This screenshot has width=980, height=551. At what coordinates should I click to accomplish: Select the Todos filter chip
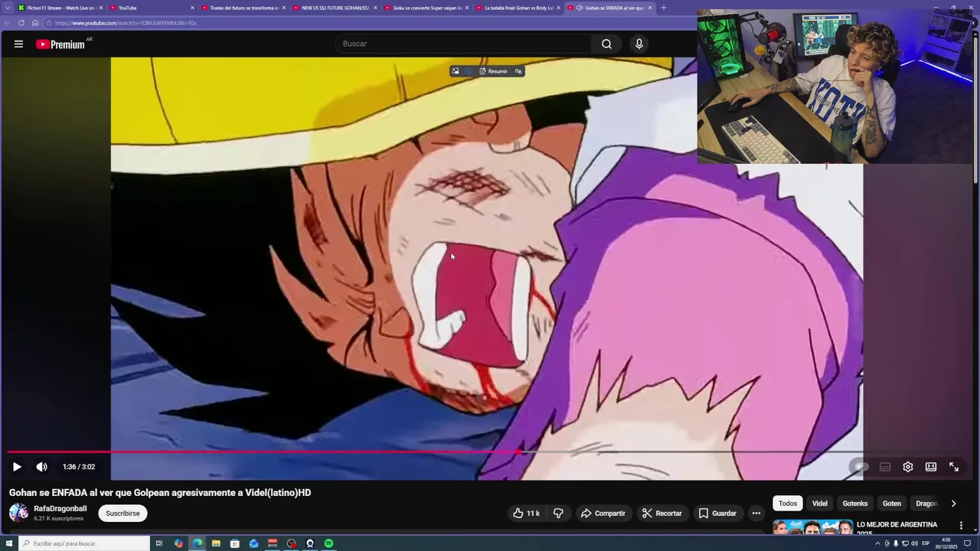(788, 504)
